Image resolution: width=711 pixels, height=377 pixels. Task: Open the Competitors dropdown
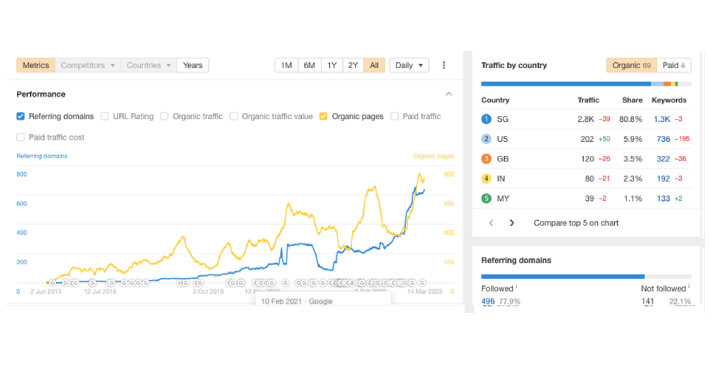click(88, 65)
